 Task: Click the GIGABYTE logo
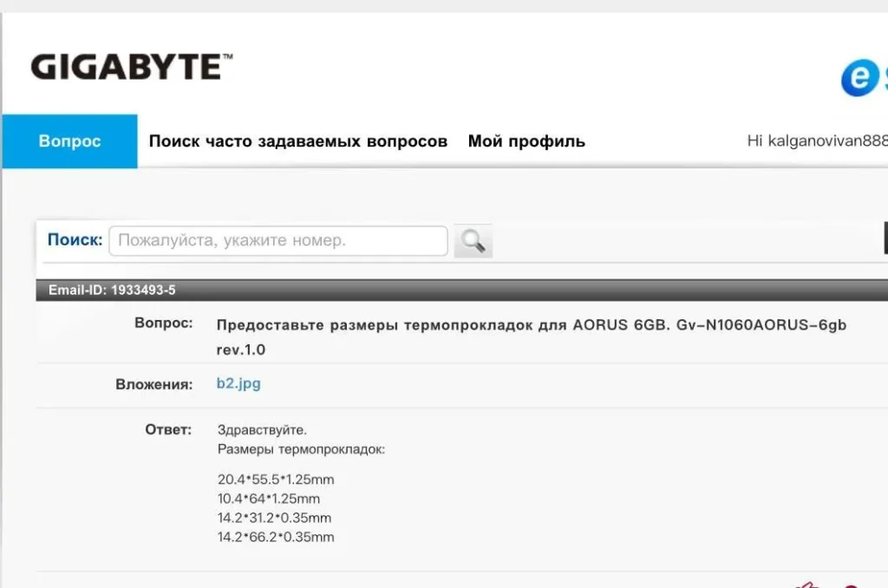click(x=132, y=67)
